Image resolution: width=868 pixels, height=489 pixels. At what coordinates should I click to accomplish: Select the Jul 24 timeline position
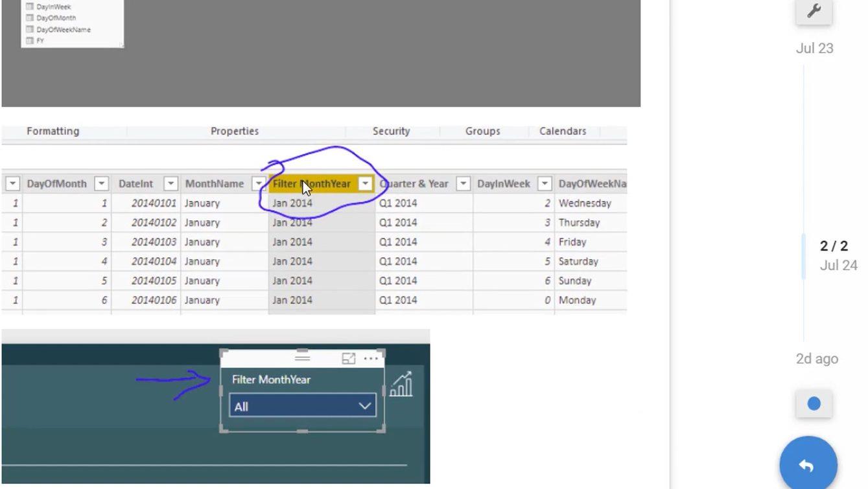[838, 265]
